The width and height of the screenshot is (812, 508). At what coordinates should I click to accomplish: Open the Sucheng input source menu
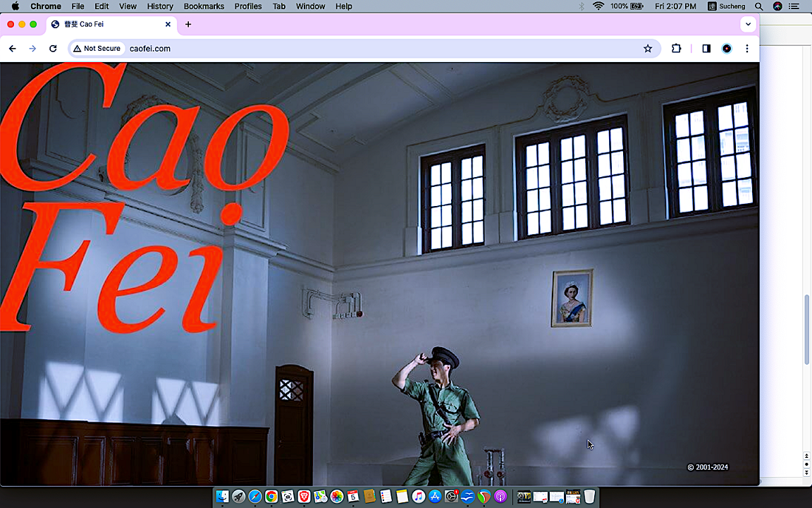(726, 6)
